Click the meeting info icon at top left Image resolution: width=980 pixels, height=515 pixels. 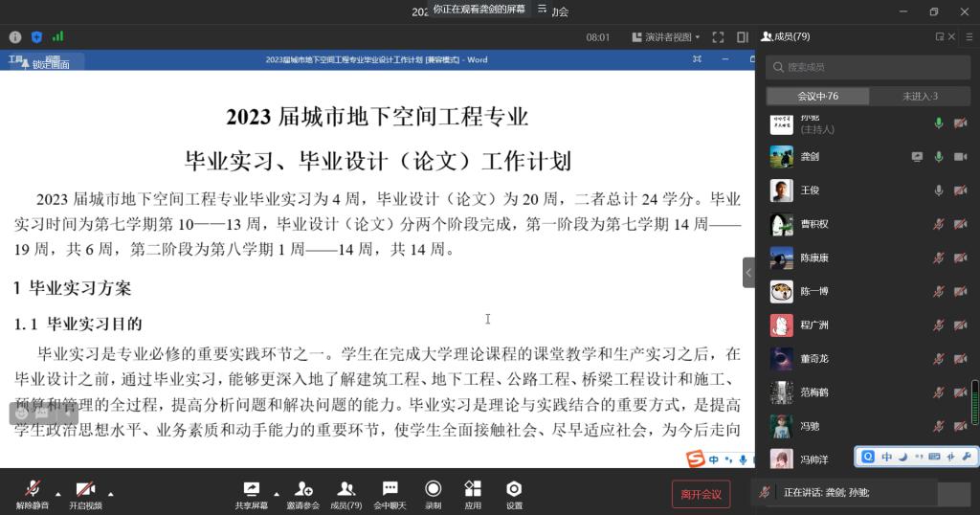tap(15, 37)
